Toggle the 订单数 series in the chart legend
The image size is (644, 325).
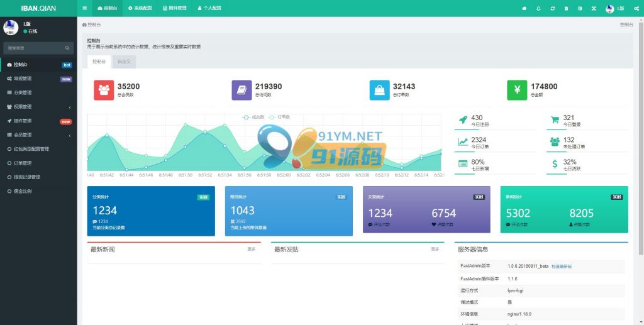[x=279, y=118]
